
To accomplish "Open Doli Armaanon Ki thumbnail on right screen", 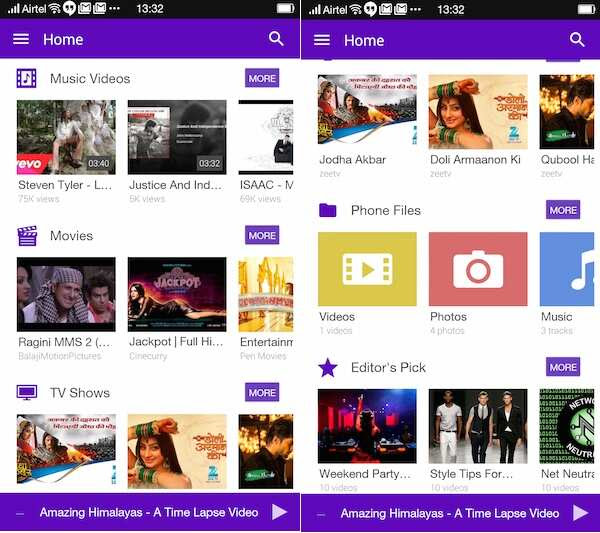I will point(478,112).
